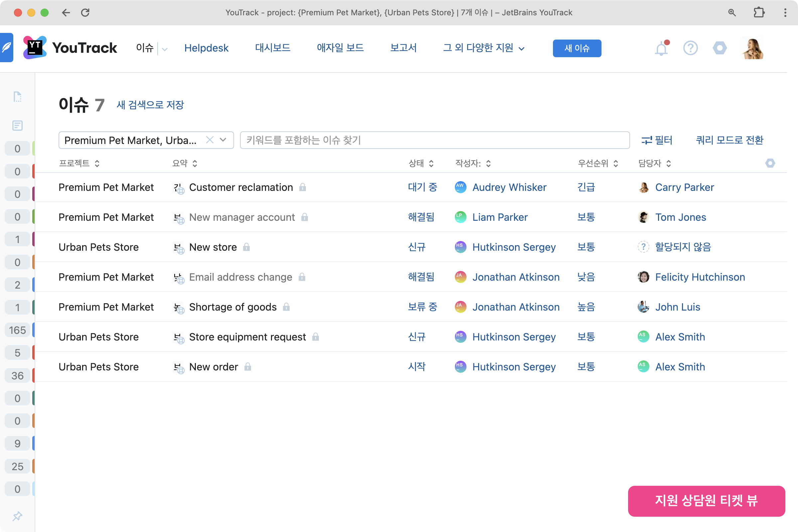Click the 새 검색으로 저장 link
The width and height of the screenshot is (798, 532).
pos(150,105)
